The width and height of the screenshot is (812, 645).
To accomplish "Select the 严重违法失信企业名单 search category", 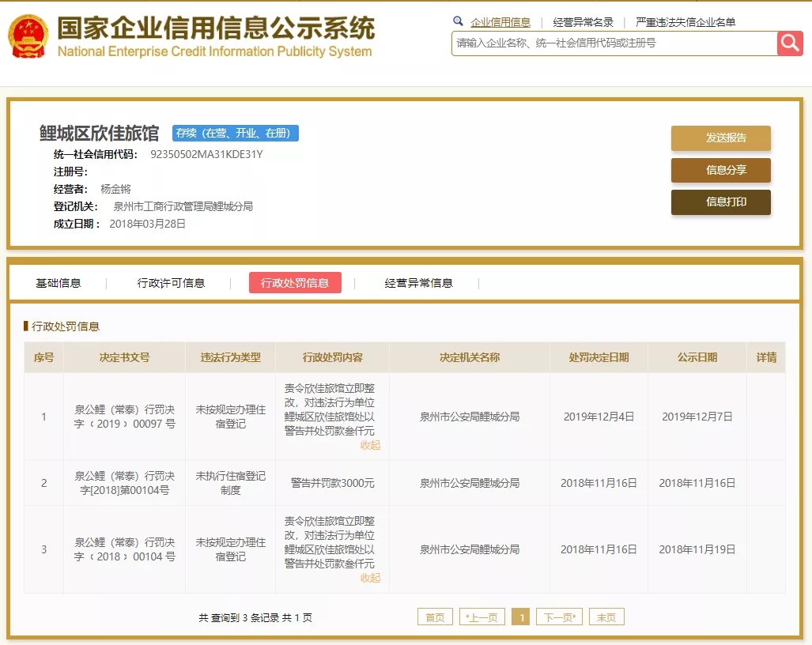I will pyautogui.click(x=685, y=22).
